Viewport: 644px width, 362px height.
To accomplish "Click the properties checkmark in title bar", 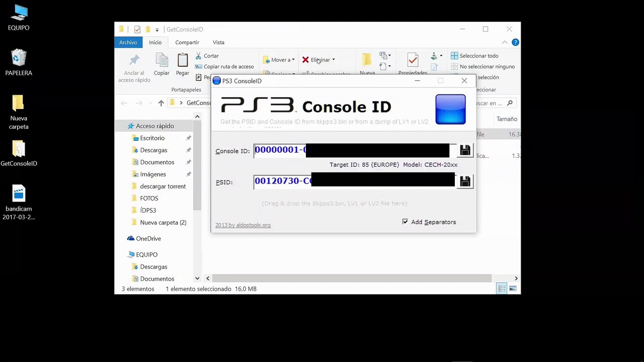I will pos(137,30).
